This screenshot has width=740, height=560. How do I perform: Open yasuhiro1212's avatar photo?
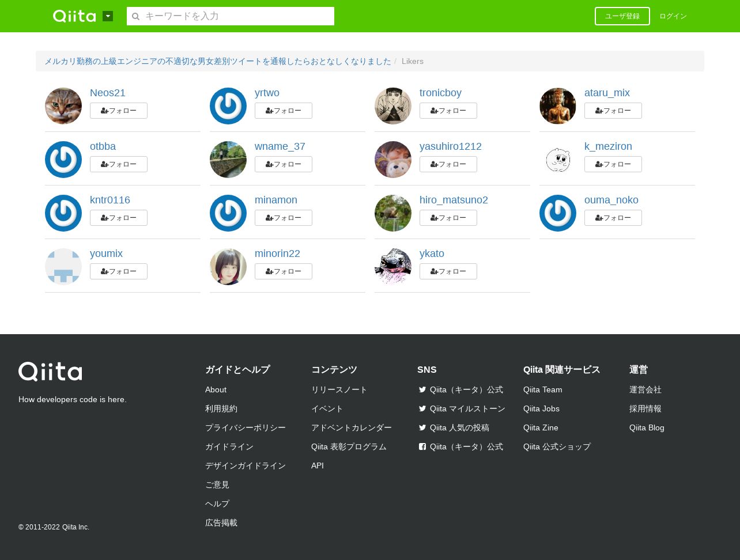coord(393,160)
